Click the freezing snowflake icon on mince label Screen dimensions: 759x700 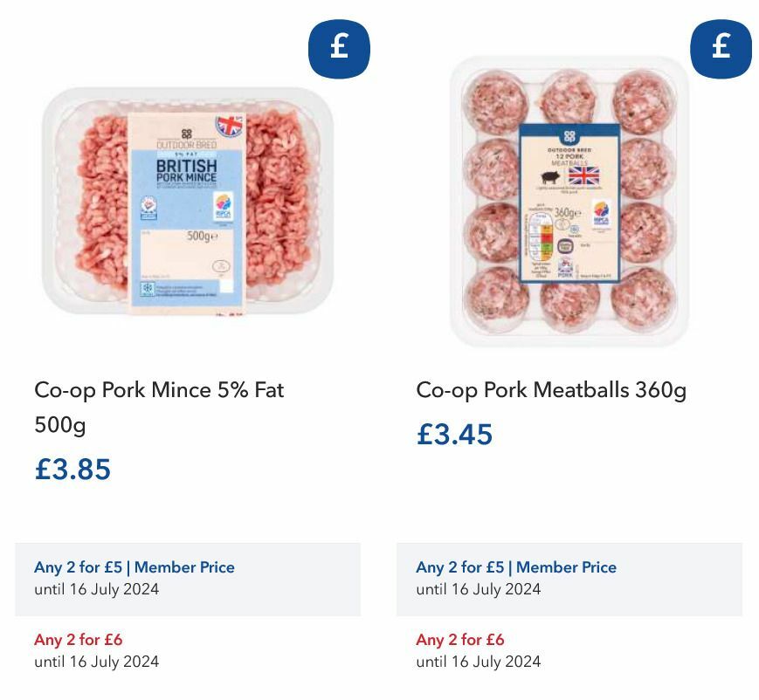[x=146, y=288]
